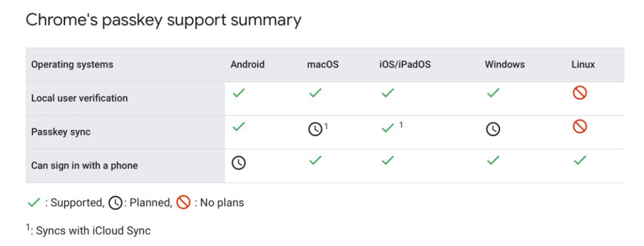Image resolution: width=644 pixels, height=246 pixels.
Task: Click the macOS passkey sync clock icon
Action: point(315,130)
